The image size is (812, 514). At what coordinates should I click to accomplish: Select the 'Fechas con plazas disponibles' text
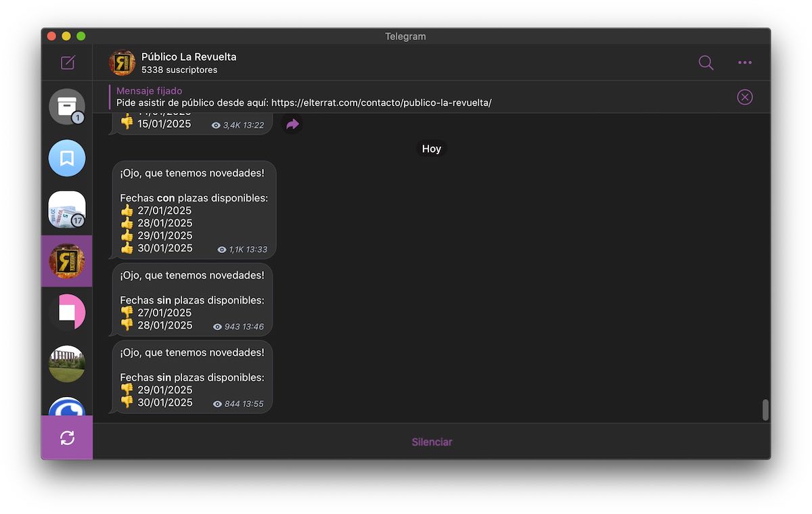pyautogui.click(x=194, y=198)
